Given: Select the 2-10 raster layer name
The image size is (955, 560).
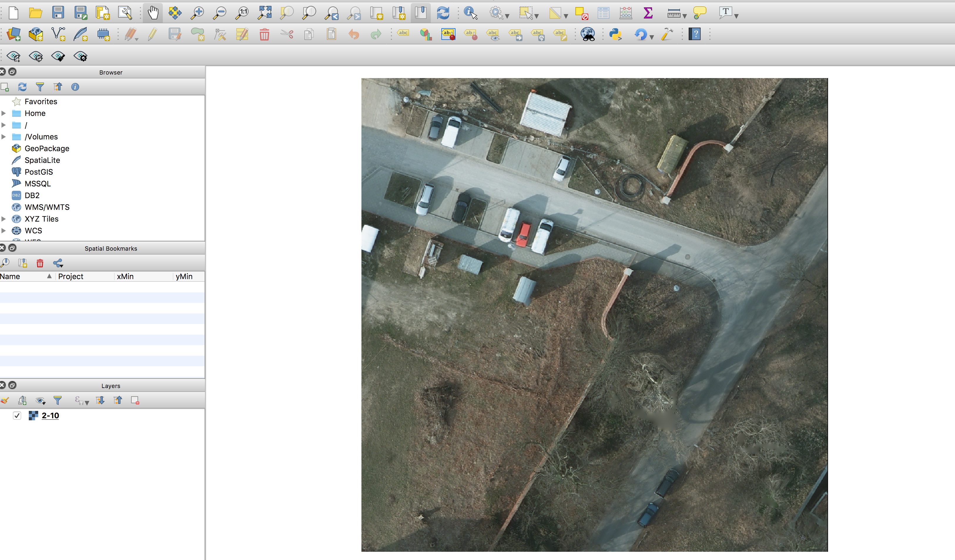Looking at the screenshot, I should coord(51,415).
